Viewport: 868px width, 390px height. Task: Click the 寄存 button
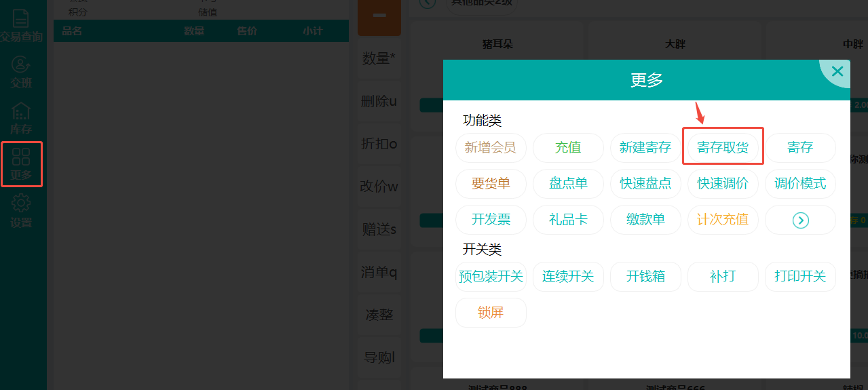(x=800, y=147)
